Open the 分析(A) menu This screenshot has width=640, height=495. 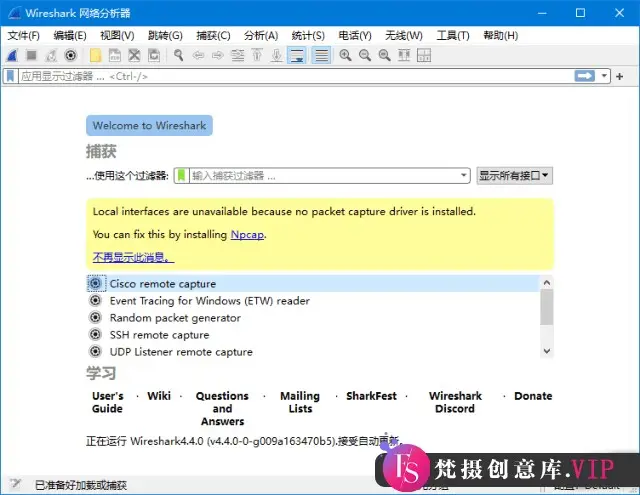pyautogui.click(x=261, y=36)
